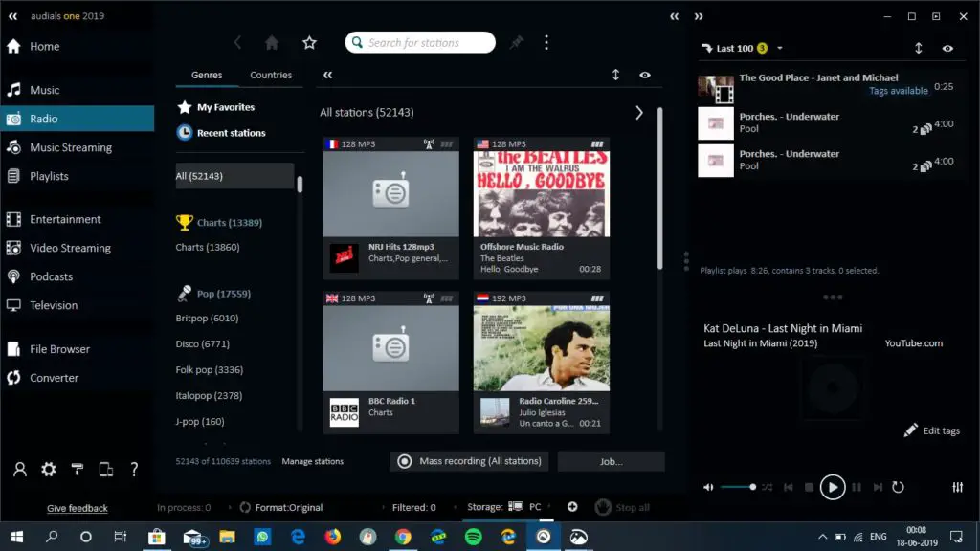Click the paint roller theme icon
Image resolution: width=980 pixels, height=551 pixels.
78,469
